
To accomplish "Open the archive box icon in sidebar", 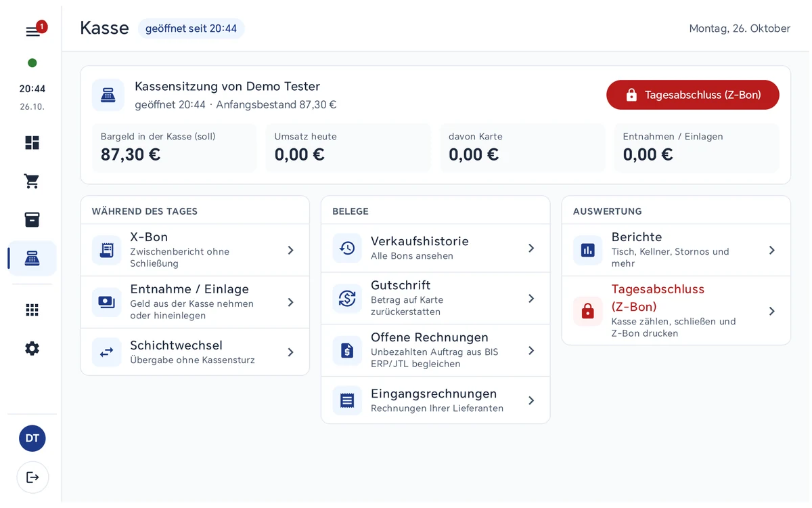I will [32, 220].
